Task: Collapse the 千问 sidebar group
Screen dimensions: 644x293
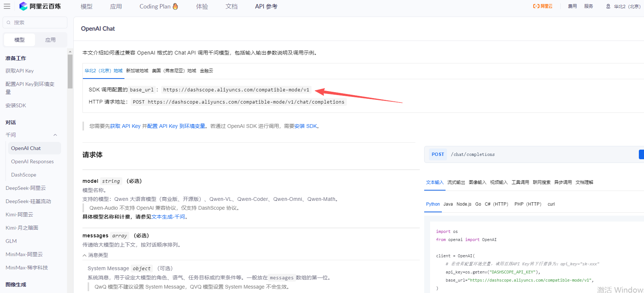Action: pyautogui.click(x=55, y=135)
